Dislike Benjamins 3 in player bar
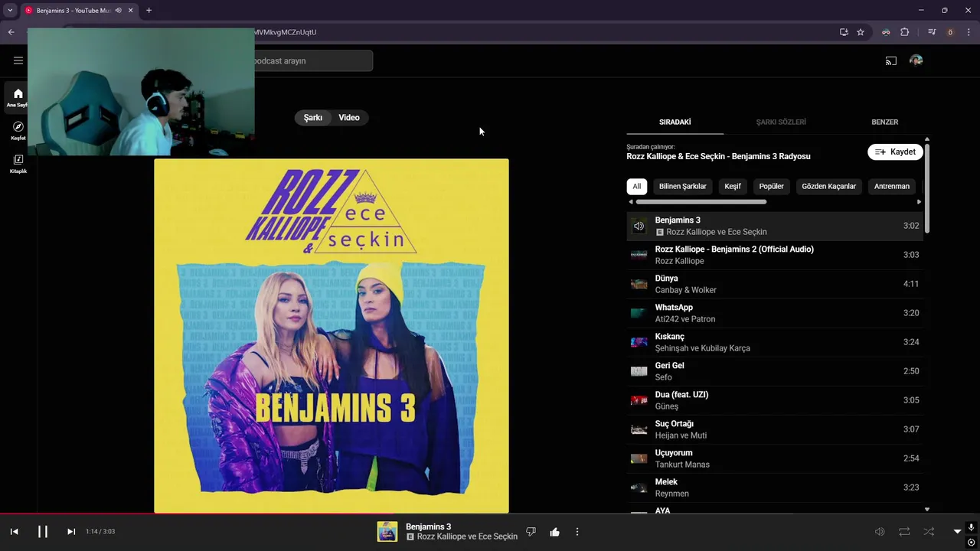Viewport: 980px width, 551px height. click(x=531, y=532)
